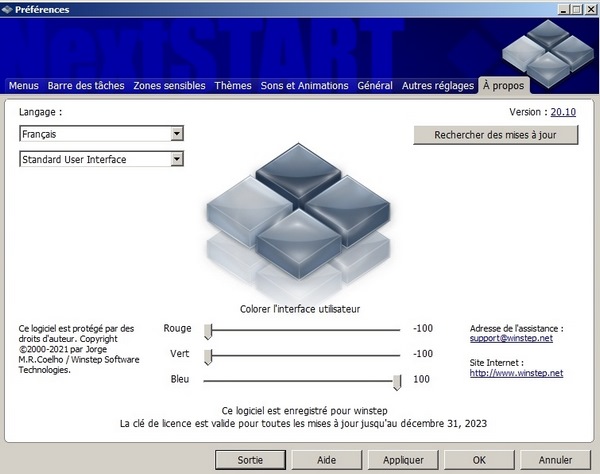
Task: Cancel with the Annuler button
Action: (x=555, y=460)
